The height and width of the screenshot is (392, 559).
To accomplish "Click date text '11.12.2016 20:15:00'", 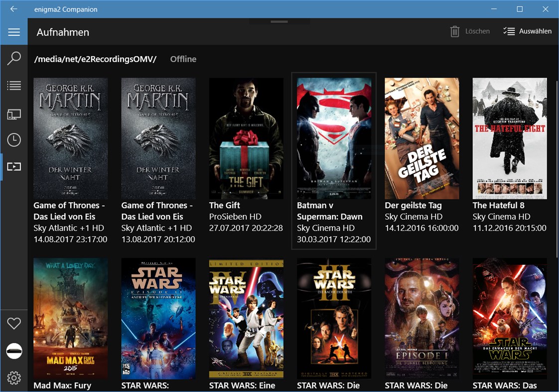I will 510,228.
